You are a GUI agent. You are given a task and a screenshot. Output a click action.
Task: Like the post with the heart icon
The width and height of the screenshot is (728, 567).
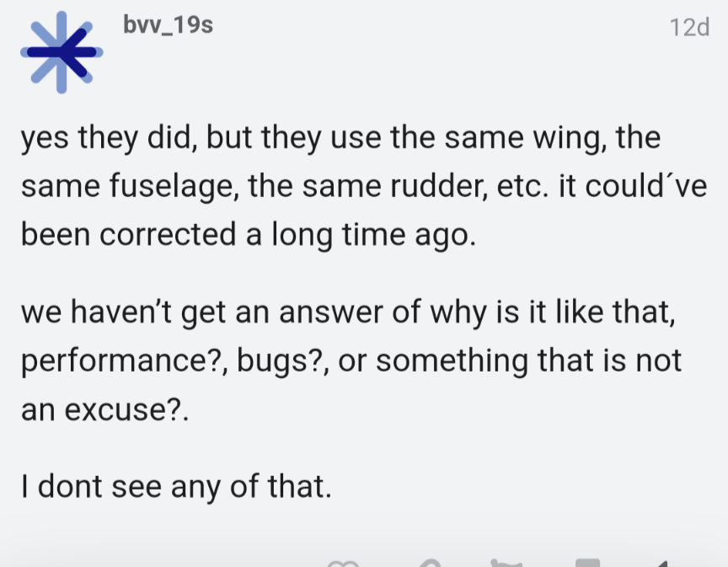[343, 564]
